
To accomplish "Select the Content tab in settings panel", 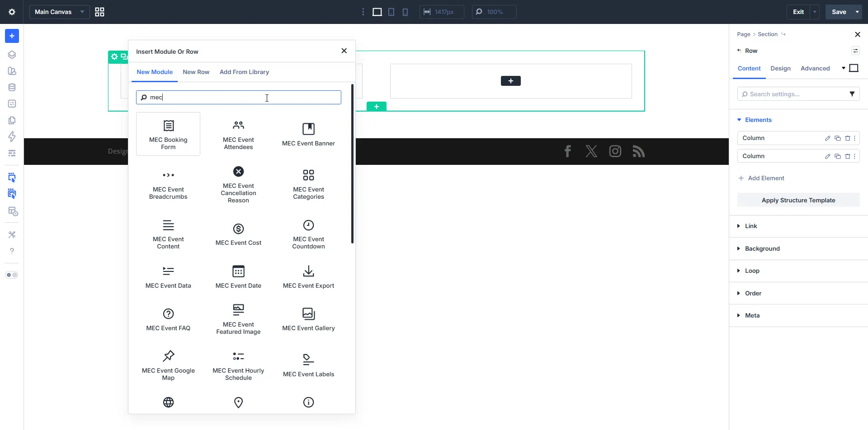I will (x=749, y=68).
